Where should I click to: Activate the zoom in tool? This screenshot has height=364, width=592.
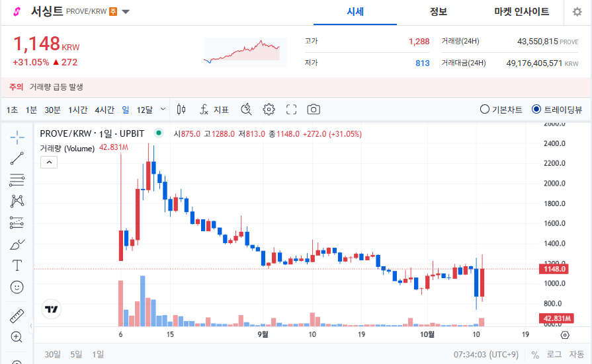click(17, 337)
